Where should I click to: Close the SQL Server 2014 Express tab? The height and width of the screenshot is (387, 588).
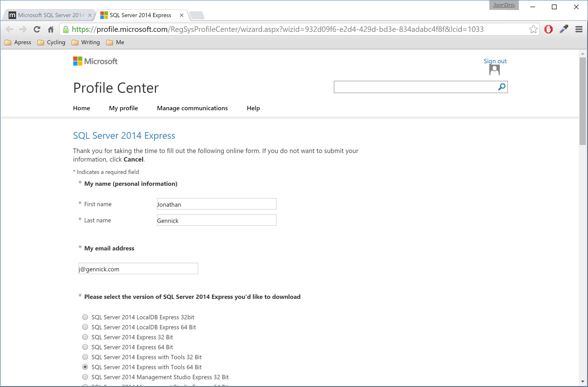point(182,15)
